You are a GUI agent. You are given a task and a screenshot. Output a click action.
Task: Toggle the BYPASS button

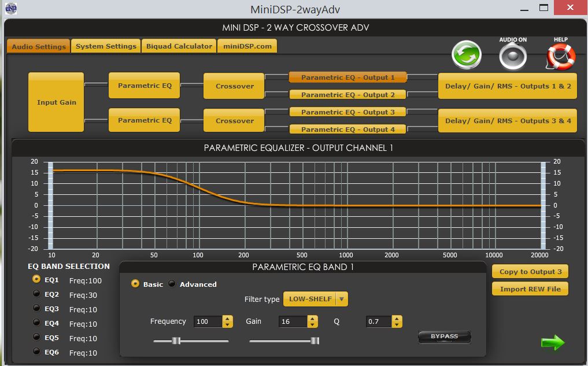pos(445,337)
